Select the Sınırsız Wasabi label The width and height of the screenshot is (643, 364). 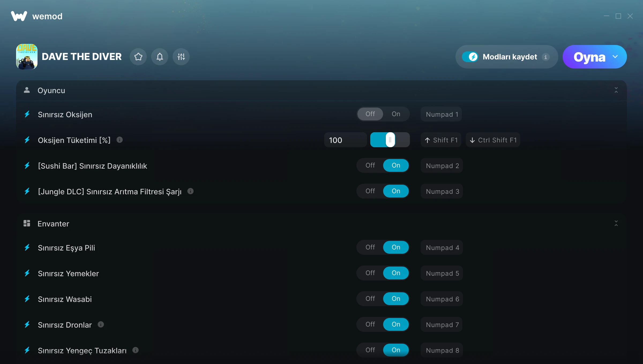coord(65,299)
